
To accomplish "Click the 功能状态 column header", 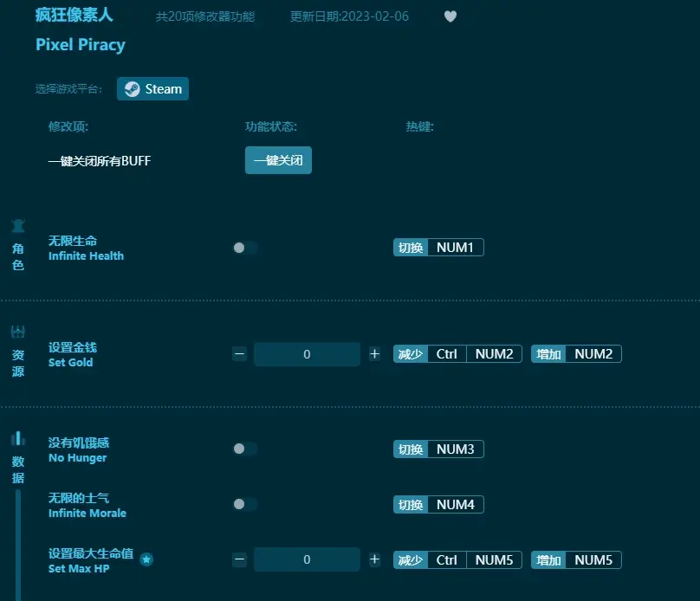I will click(271, 126).
